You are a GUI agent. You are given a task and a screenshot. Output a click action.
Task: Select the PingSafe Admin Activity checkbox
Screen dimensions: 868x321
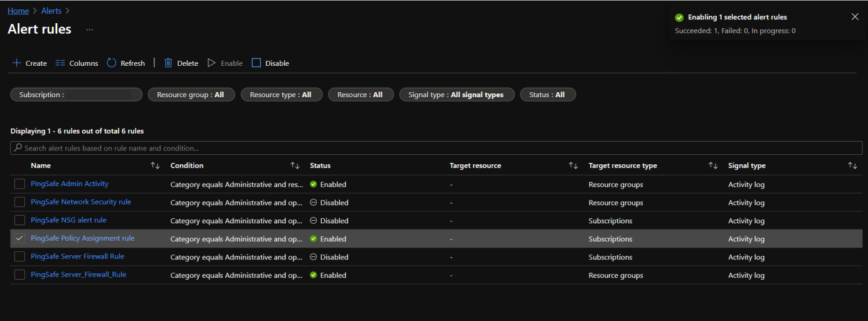pos(20,184)
